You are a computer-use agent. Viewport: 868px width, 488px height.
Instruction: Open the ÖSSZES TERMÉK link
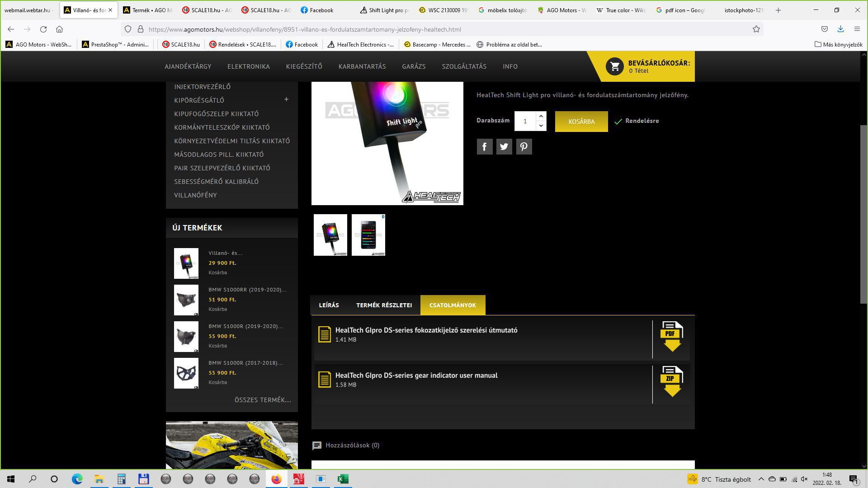(x=263, y=400)
